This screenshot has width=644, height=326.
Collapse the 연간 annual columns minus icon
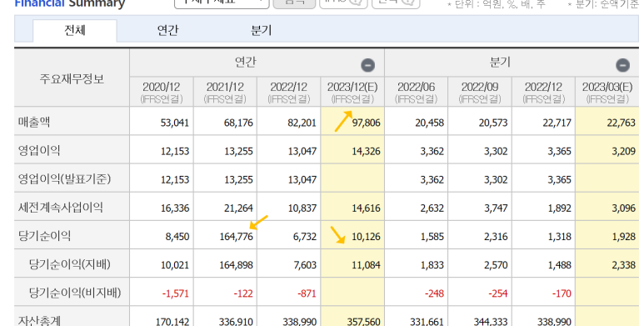(x=367, y=65)
